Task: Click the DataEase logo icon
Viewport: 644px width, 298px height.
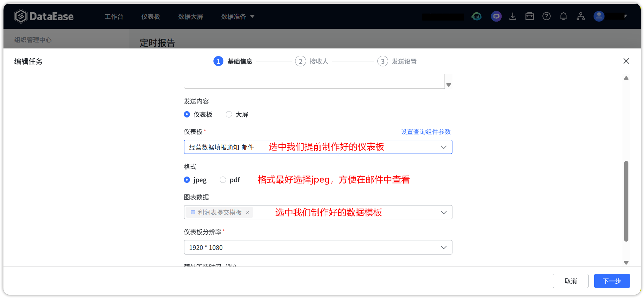Action: [21, 16]
